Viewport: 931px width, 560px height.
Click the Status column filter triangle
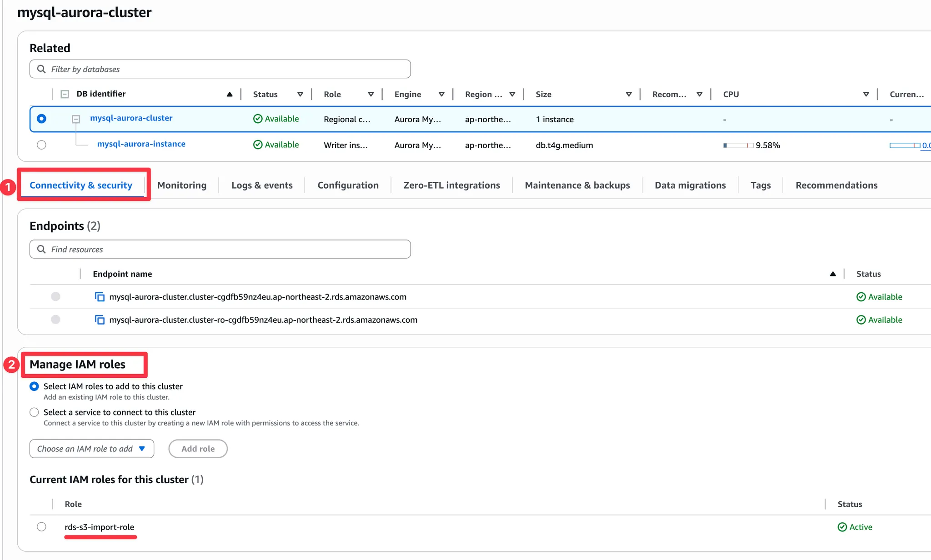300,94
